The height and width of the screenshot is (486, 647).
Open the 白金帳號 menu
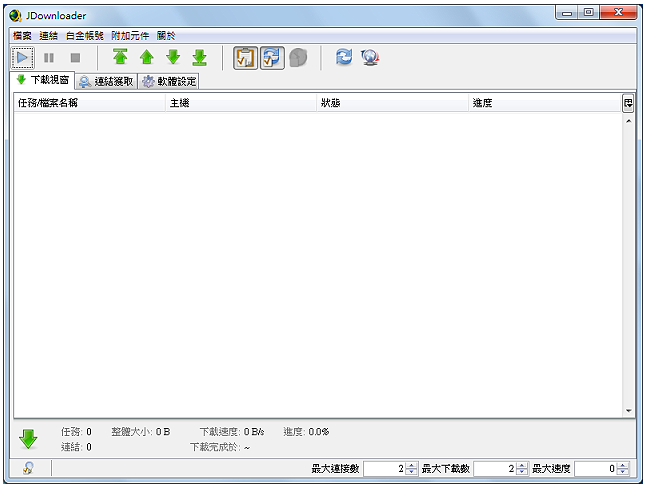(85, 36)
